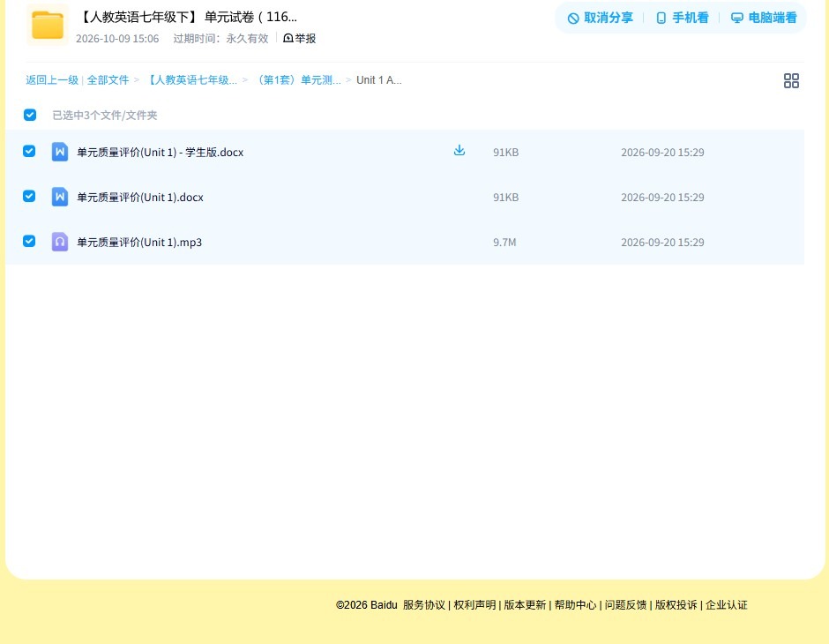Click Word icon of 单元质量评价(Unit 1) - 学生版.docx
The height and width of the screenshot is (644, 829).
tap(60, 152)
